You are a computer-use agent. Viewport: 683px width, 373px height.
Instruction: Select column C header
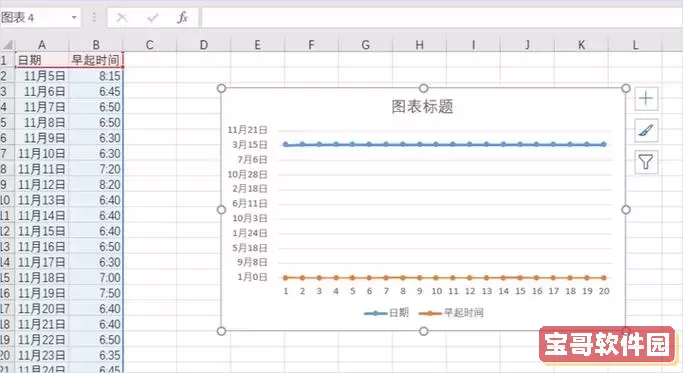pos(150,45)
